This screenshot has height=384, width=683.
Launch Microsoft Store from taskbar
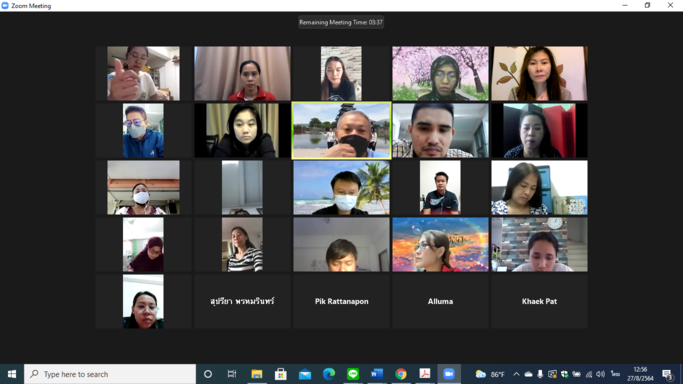(281, 374)
